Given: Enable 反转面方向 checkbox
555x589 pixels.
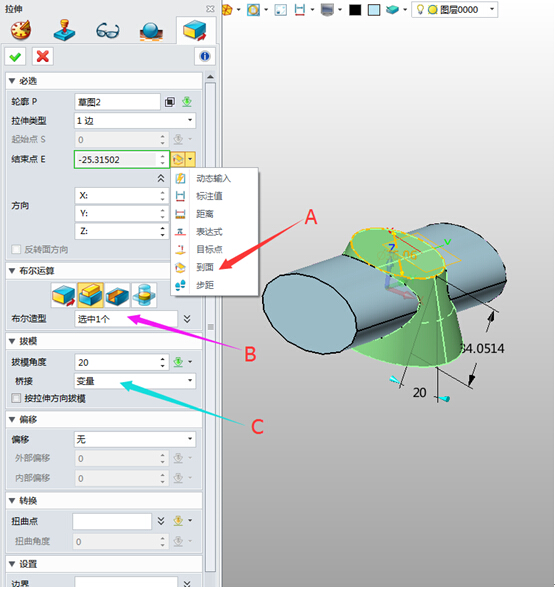Looking at the screenshot, I should coord(16,249).
